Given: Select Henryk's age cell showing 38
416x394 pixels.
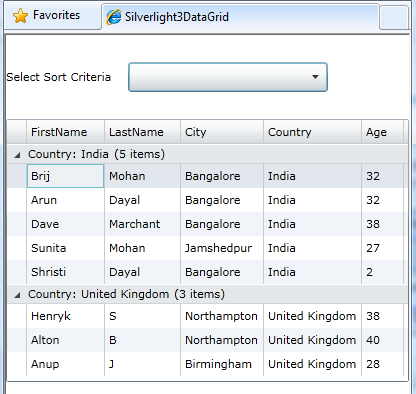Looking at the screenshot, I should click(382, 316).
